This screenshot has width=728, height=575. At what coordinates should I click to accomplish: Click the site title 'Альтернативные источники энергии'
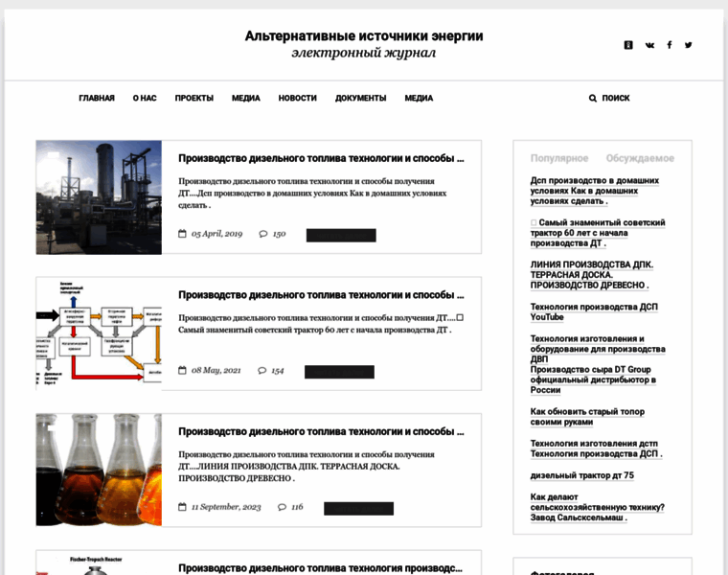364,35
